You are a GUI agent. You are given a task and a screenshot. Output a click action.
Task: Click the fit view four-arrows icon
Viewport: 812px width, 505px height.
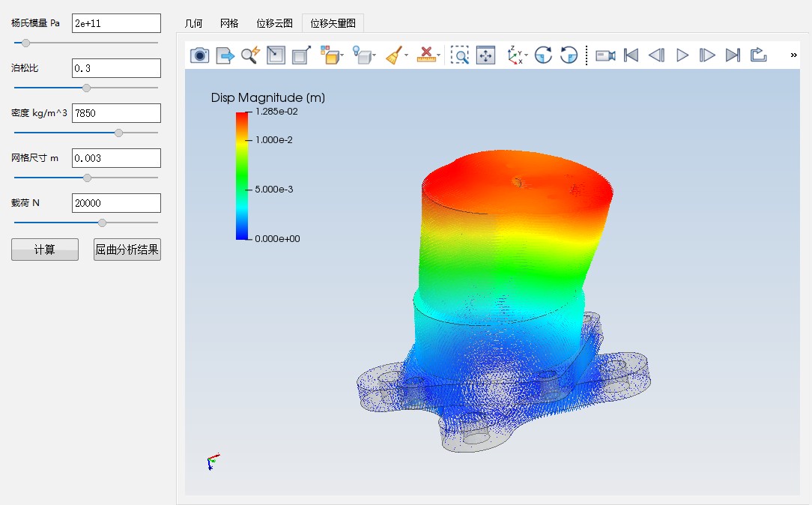click(485, 55)
